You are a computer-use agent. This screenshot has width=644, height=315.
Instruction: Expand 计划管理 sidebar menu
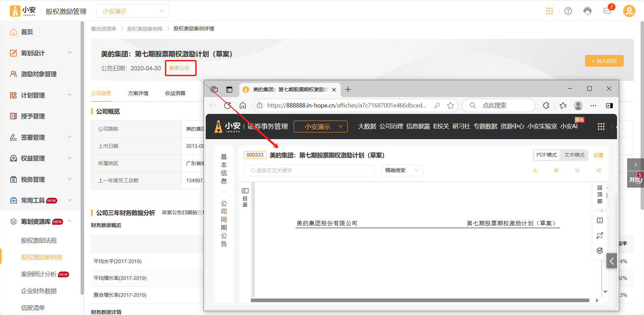pyautogui.click(x=40, y=95)
